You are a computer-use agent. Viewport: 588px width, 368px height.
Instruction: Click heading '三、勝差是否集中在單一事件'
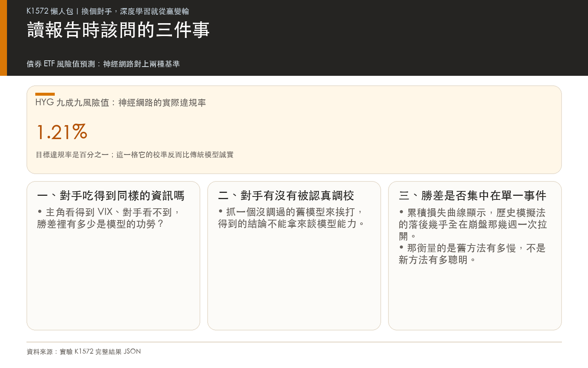point(473,196)
